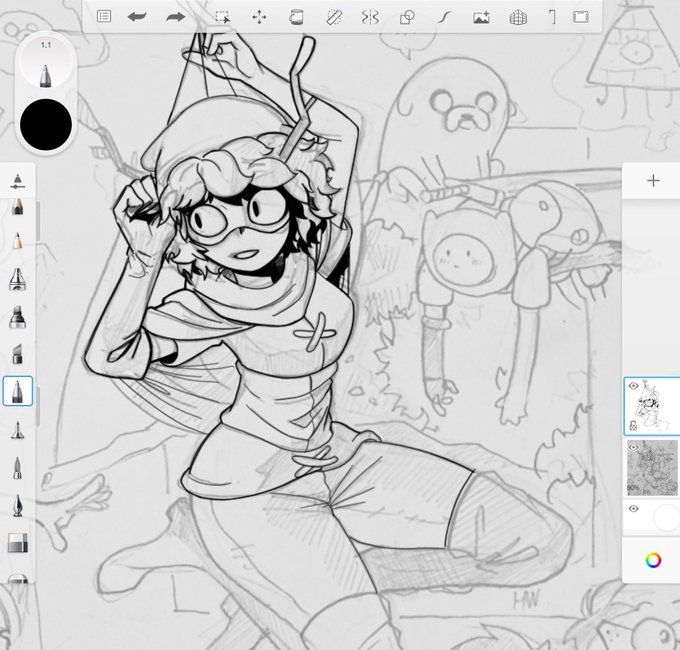The width and height of the screenshot is (680, 650).
Task: Select the fountain nib ink pen
Action: click(x=17, y=505)
